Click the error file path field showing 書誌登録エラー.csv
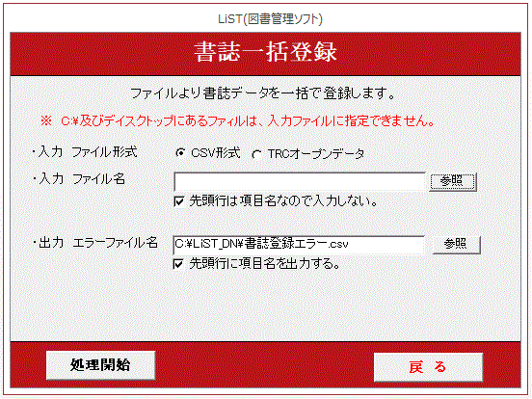 tap(299, 245)
